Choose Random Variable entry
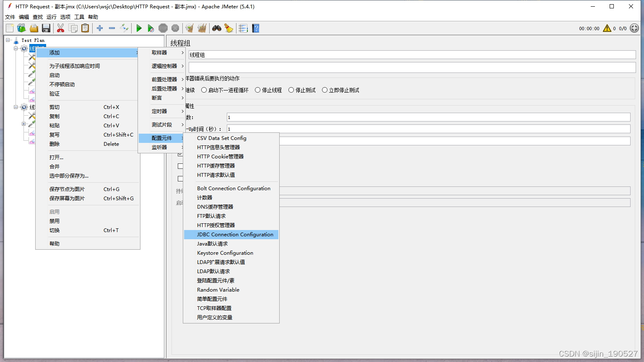The height and width of the screenshot is (362, 644). pyautogui.click(x=231, y=290)
